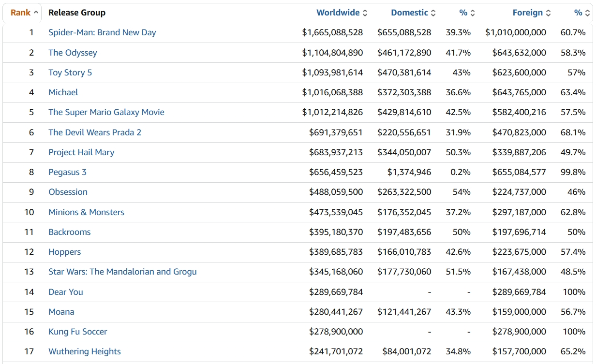Screen dimensions: 596x364
Task: Select the Release Group column header
Action: pyautogui.click(x=77, y=13)
